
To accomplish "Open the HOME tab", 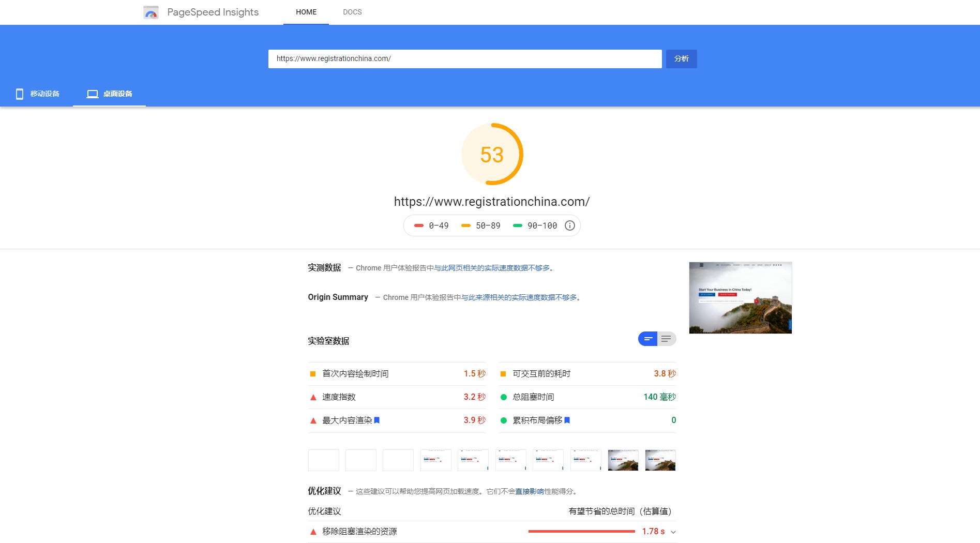I will (306, 12).
